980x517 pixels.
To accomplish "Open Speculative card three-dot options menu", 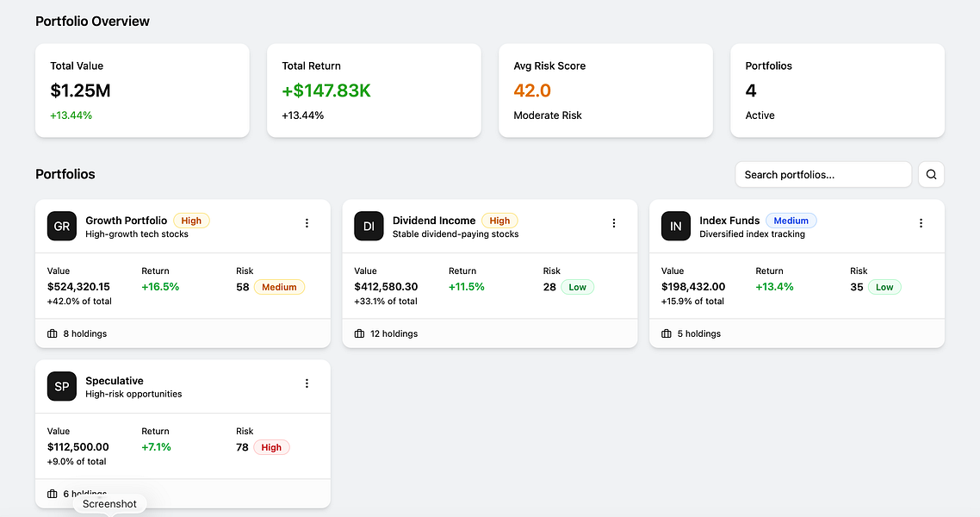I will tap(307, 383).
